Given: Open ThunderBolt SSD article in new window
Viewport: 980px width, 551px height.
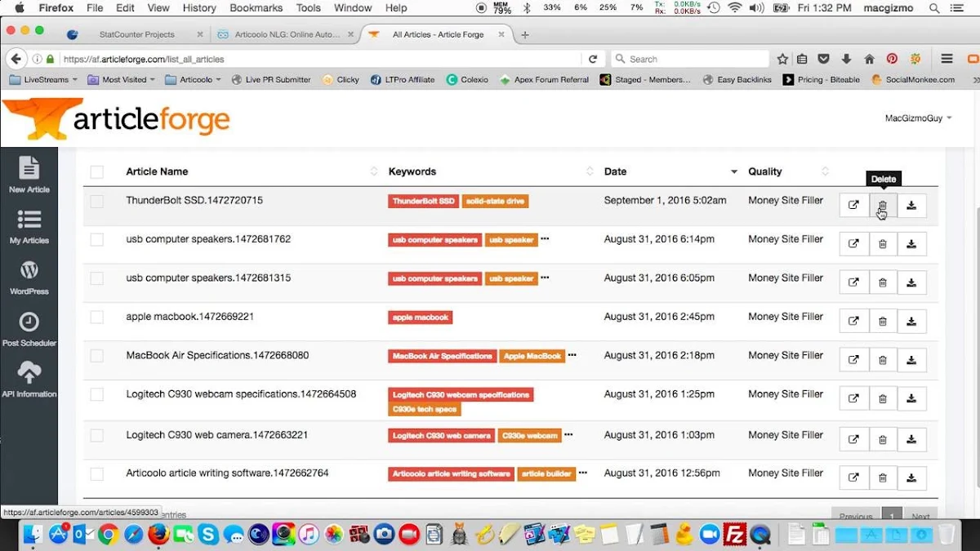Looking at the screenshot, I should click(853, 206).
